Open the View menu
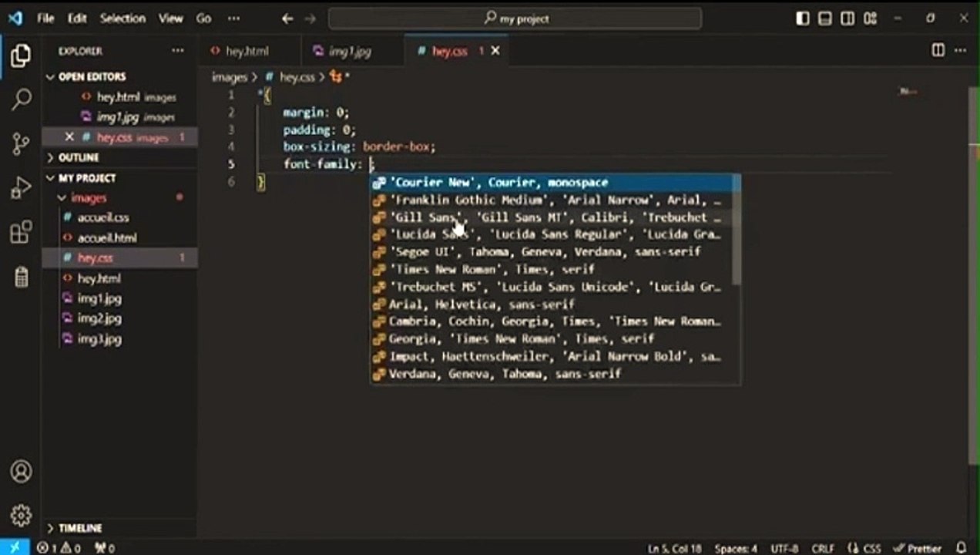This screenshot has height=555, width=980. coord(171,18)
